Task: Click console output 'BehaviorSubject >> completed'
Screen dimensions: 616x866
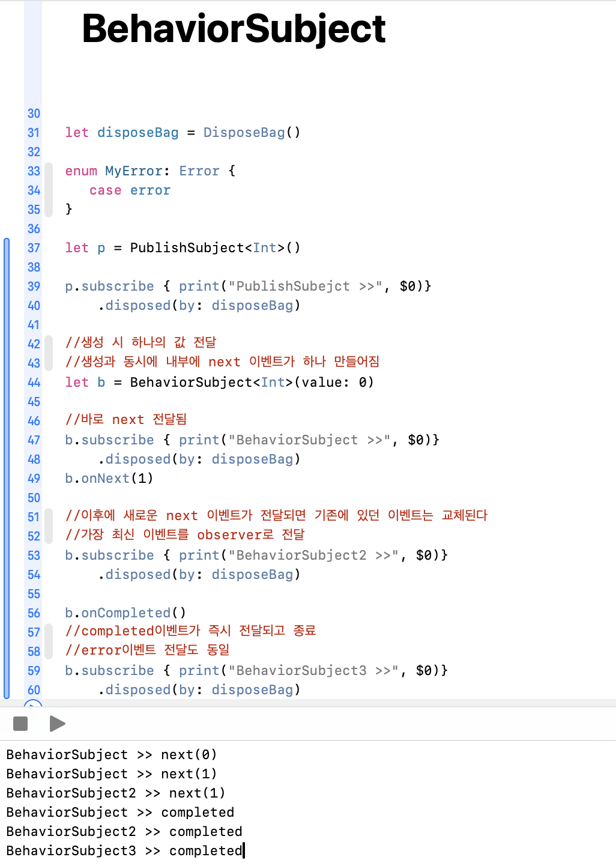Action: click(x=120, y=813)
